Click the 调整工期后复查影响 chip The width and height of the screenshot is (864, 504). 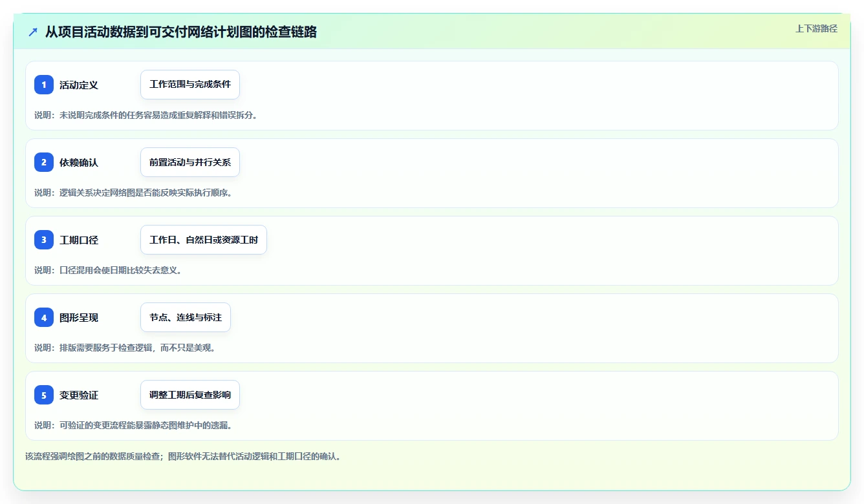(190, 395)
